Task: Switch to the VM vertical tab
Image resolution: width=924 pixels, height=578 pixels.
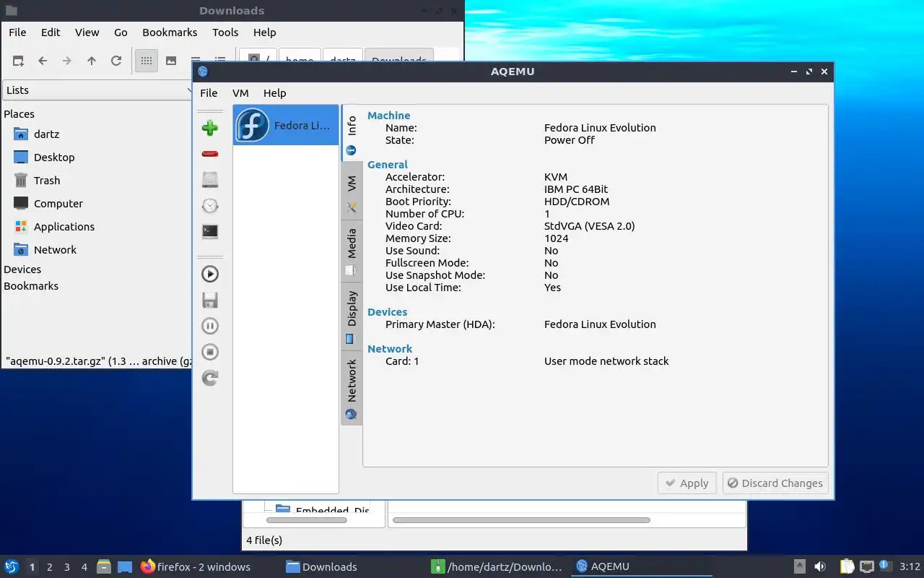Action: pyautogui.click(x=352, y=192)
